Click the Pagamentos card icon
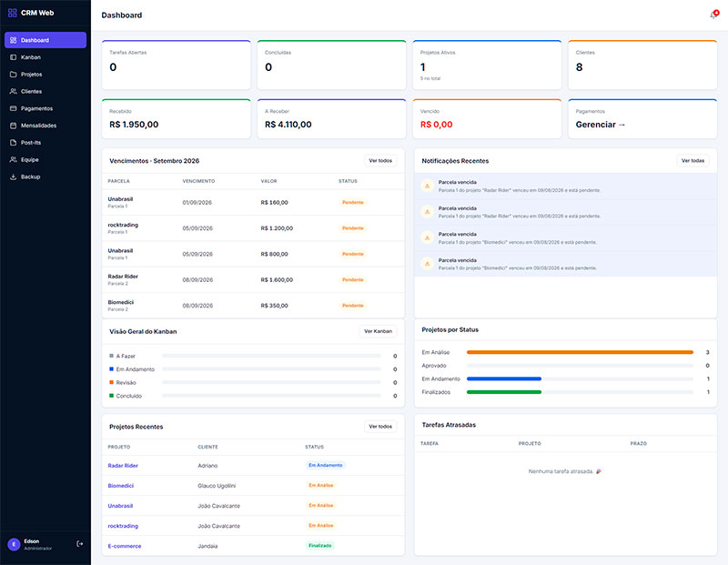This screenshot has width=728, height=565. click(13, 108)
